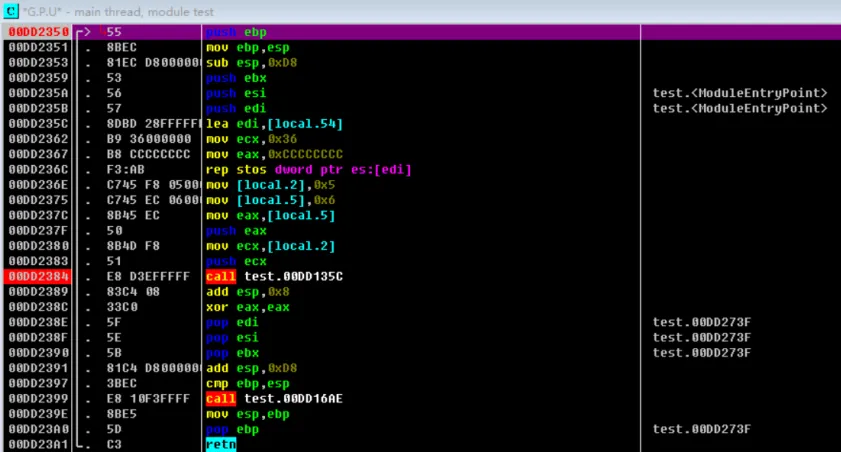Click the retn instruction at function end
The image size is (841, 452).
tap(220, 443)
